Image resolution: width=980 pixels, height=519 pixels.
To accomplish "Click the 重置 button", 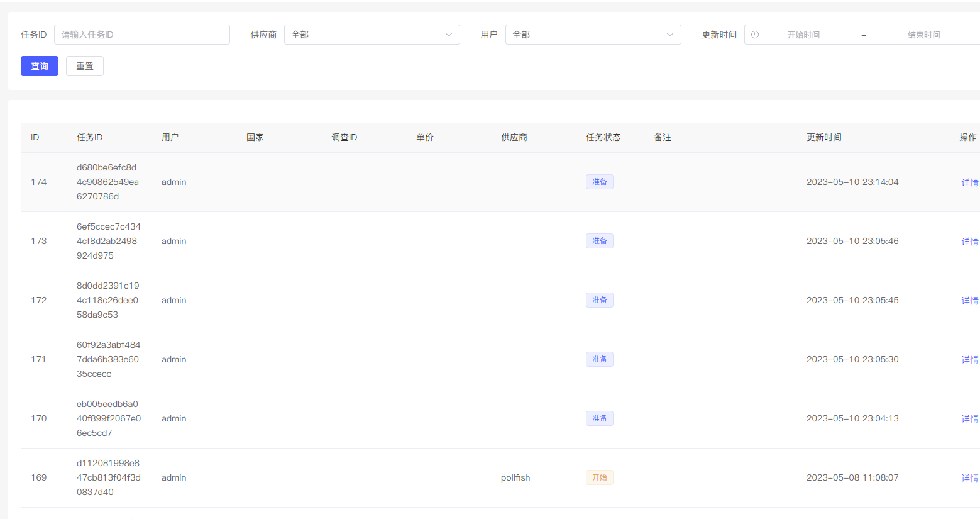I will [85, 66].
